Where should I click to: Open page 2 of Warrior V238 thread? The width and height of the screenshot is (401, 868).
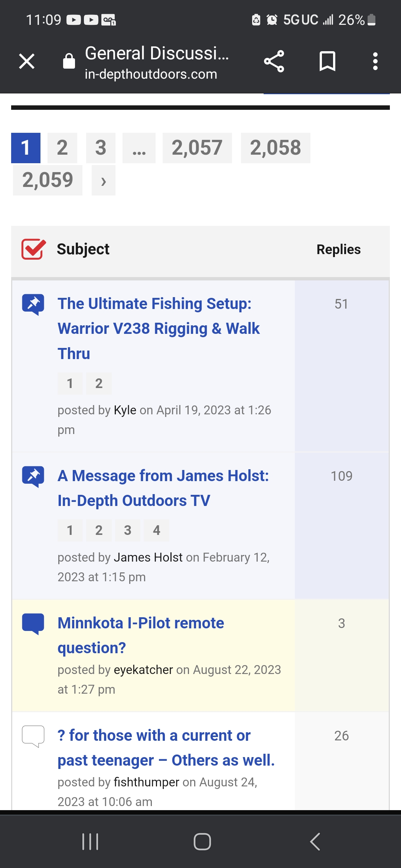point(99,384)
